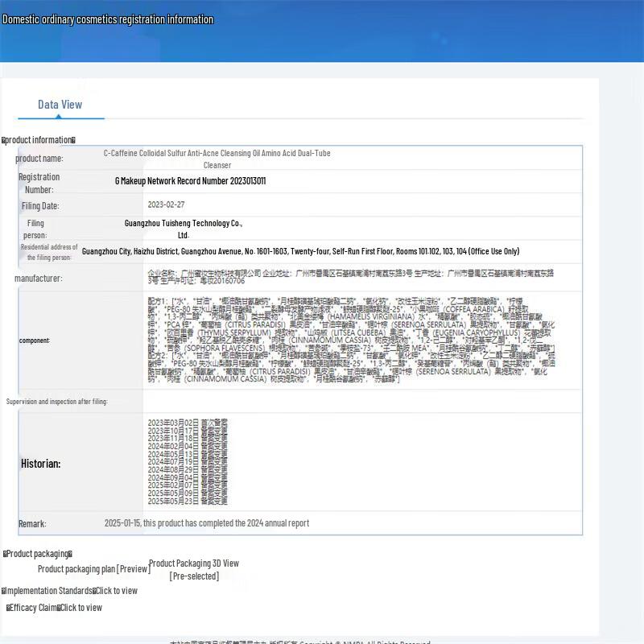
Task: Click the icon after 'Product packaging' heading
Action: coord(70,554)
